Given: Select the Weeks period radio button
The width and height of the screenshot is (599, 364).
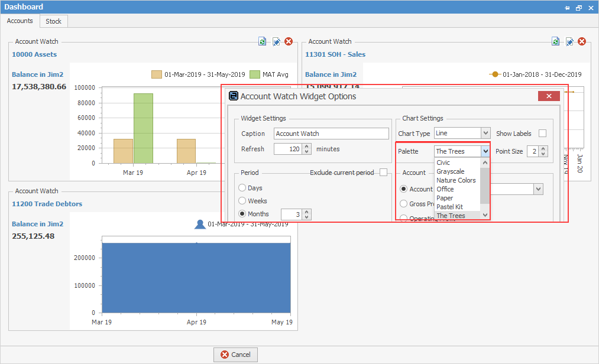Looking at the screenshot, I should pyautogui.click(x=242, y=201).
